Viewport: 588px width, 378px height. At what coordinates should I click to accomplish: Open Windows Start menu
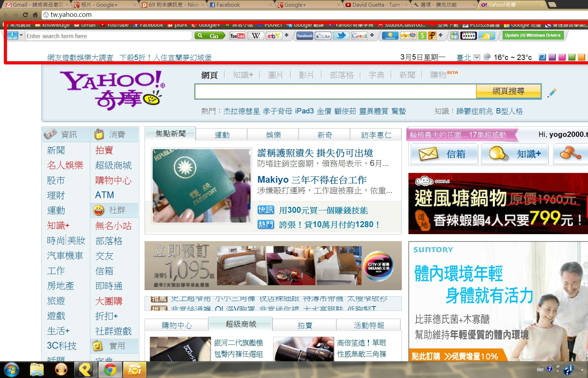(x=11, y=370)
